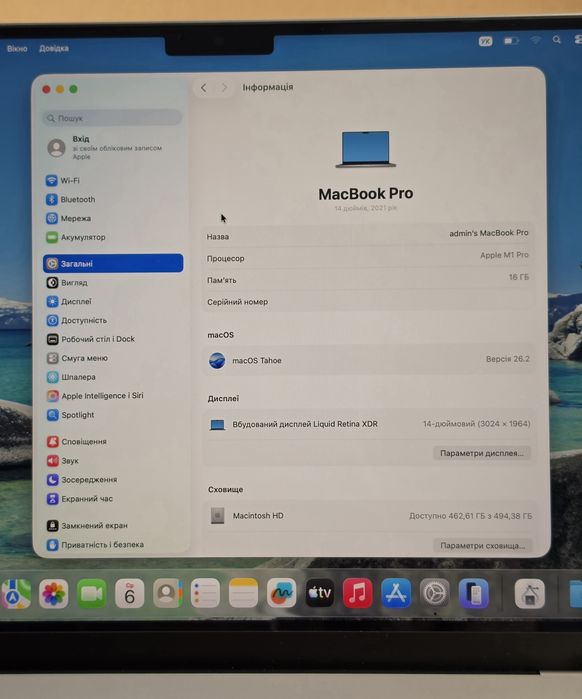582x699 pixels.
Task: Open Notes from the Dock
Action: coord(243,593)
